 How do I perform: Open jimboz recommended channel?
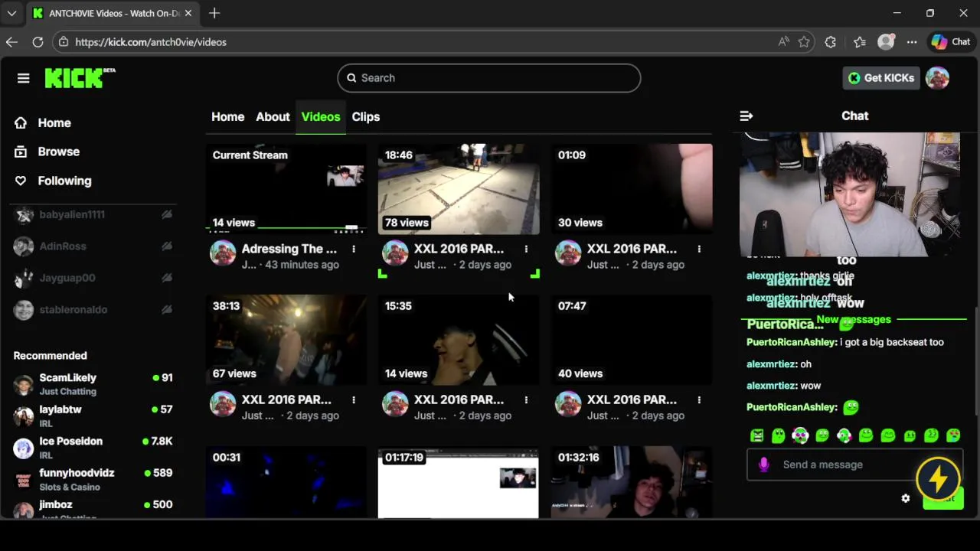click(94, 508)
